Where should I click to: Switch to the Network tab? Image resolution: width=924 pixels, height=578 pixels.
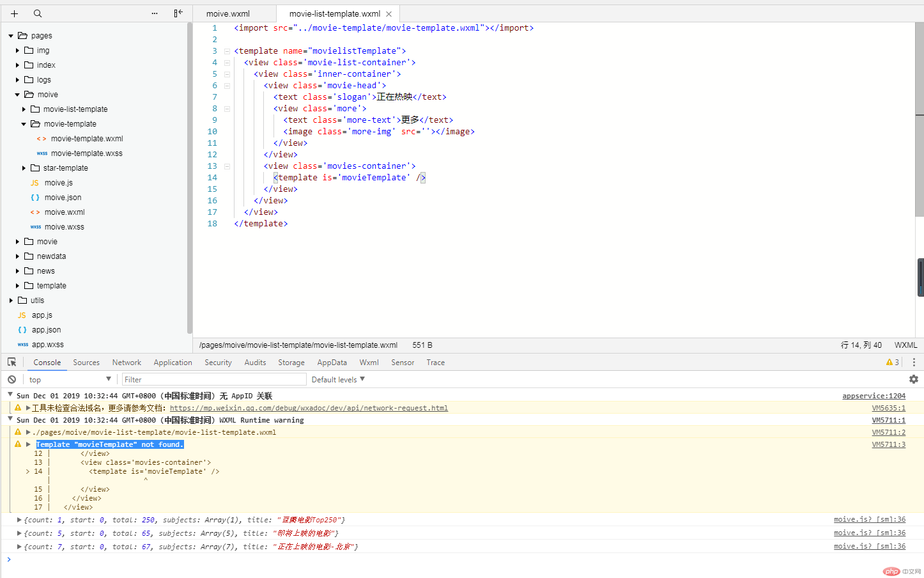[x=127, y=362]
